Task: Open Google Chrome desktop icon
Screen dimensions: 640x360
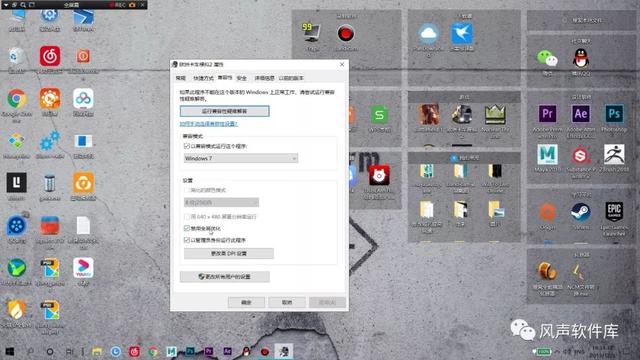Action: (x=16, y=99)
